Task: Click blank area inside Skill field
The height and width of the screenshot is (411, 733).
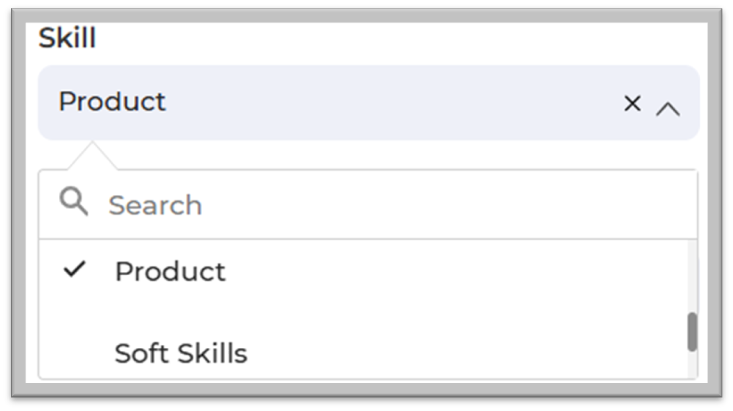Action: click(400, 103)
